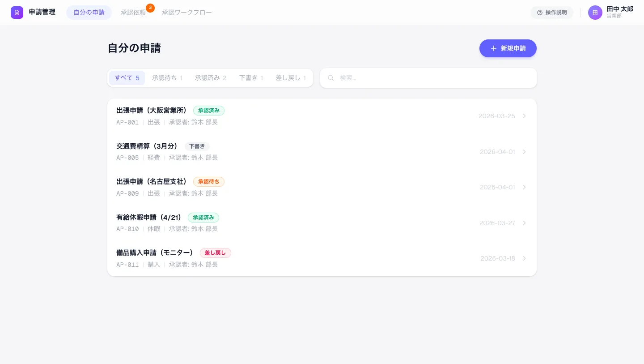Click 承認待ち badge on 名古屋支社 row

coord(209,182)
